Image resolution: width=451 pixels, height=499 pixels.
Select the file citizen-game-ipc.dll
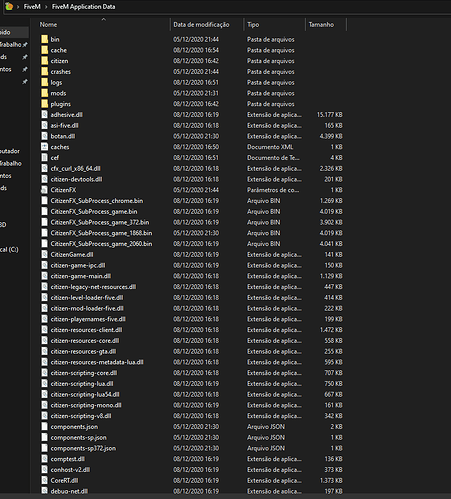[78, 265]
